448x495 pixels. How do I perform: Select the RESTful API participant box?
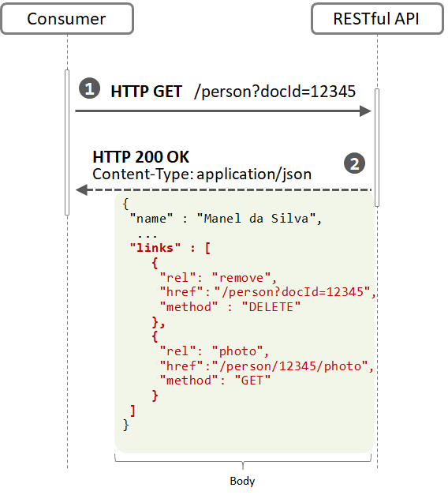(x=377, y=19)
